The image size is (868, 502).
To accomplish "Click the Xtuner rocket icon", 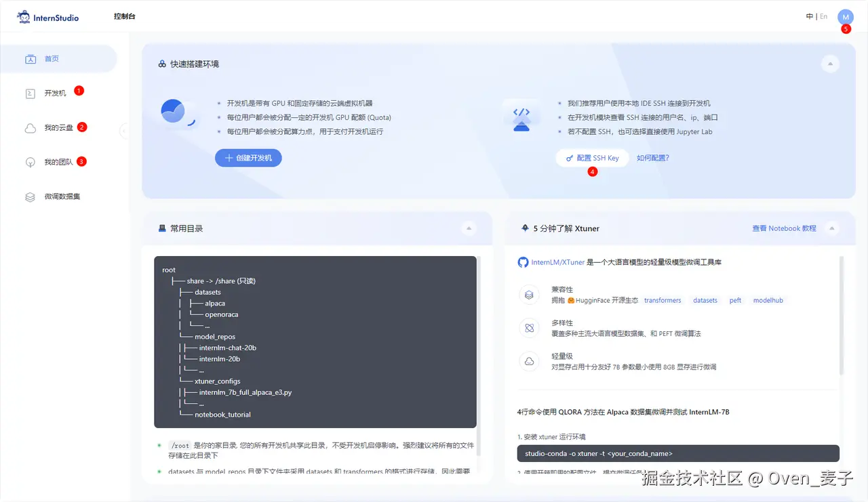I will 525,228.
